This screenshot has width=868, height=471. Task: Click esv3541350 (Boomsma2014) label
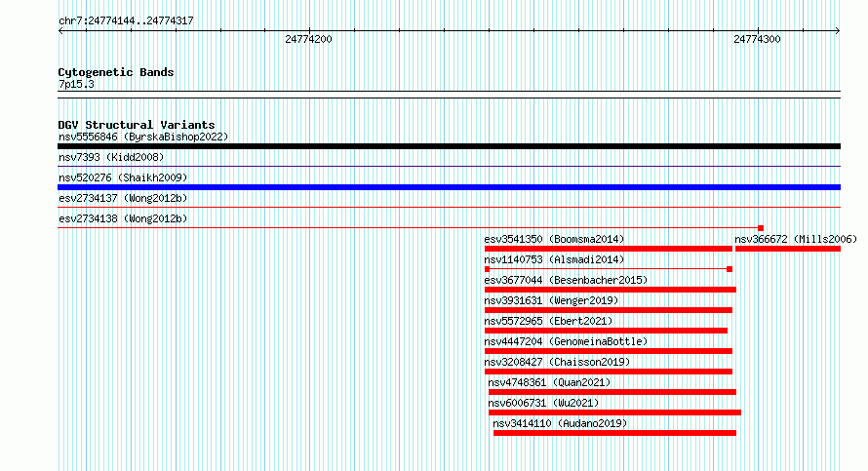tap(554, 239)
